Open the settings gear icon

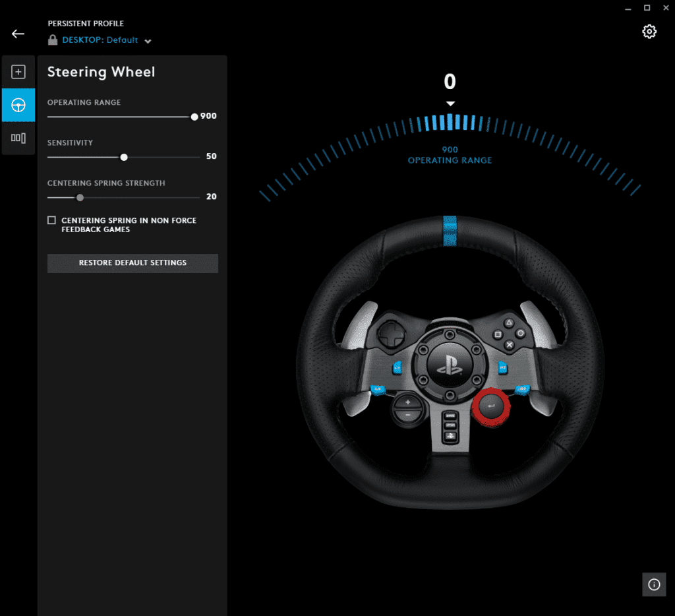click(649, 32)
